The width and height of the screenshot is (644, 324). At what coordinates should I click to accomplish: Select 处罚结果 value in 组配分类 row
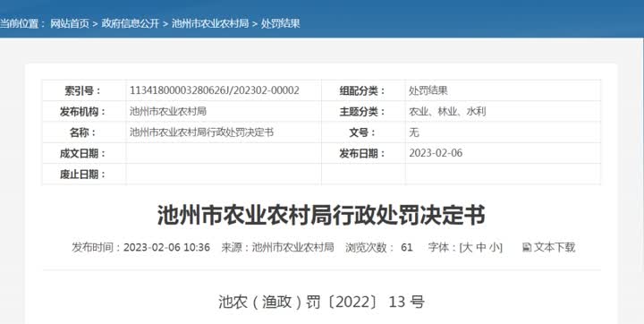(428, 90)
